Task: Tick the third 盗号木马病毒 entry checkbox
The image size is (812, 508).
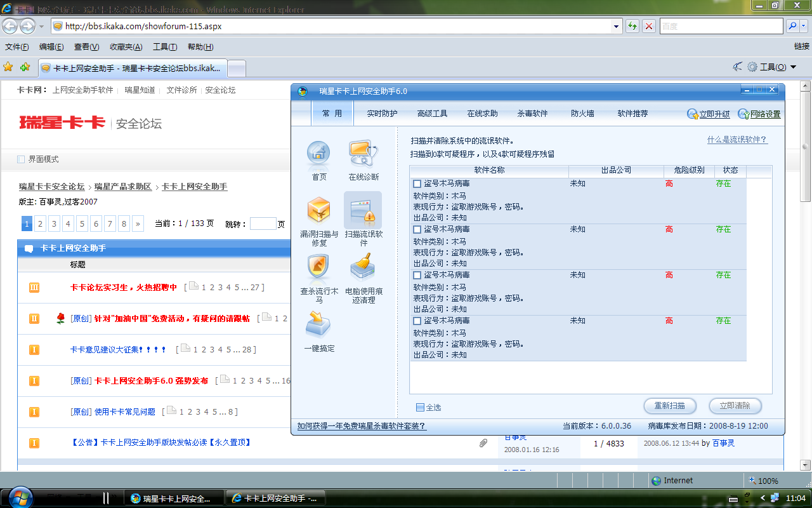Action: pos(417,275)
